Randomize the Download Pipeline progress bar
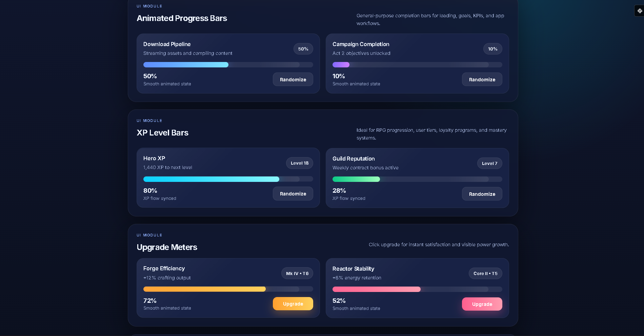Viewport: 644px width, 336px height. pos(293,80)
